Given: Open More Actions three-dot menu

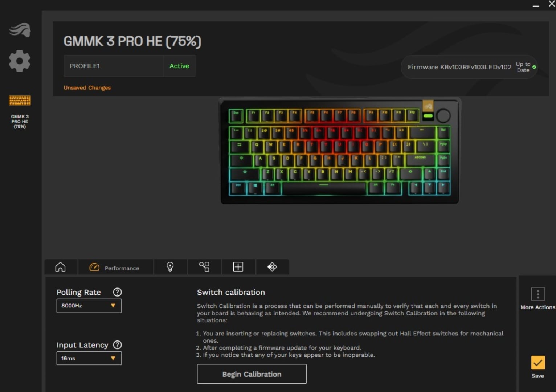Looking at the screenshot, I should [x=538, y=294].
